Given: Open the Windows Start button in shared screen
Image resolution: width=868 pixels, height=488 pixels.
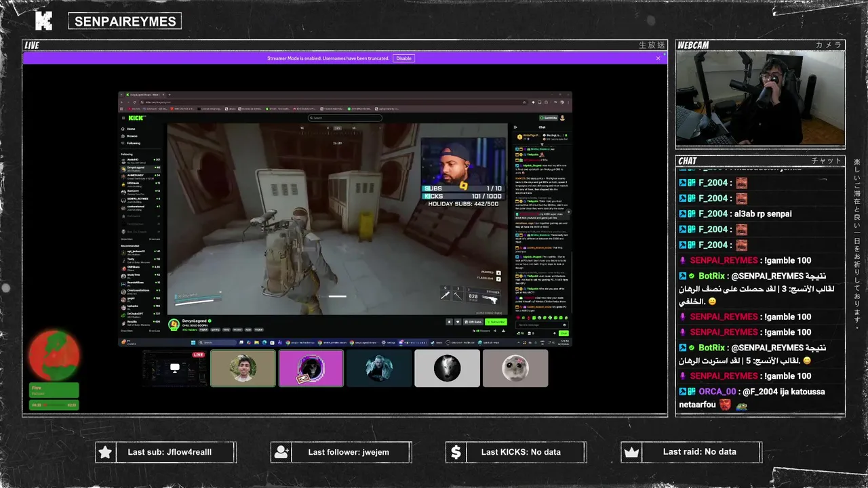Looking at the screenshot, I should 193,342.
